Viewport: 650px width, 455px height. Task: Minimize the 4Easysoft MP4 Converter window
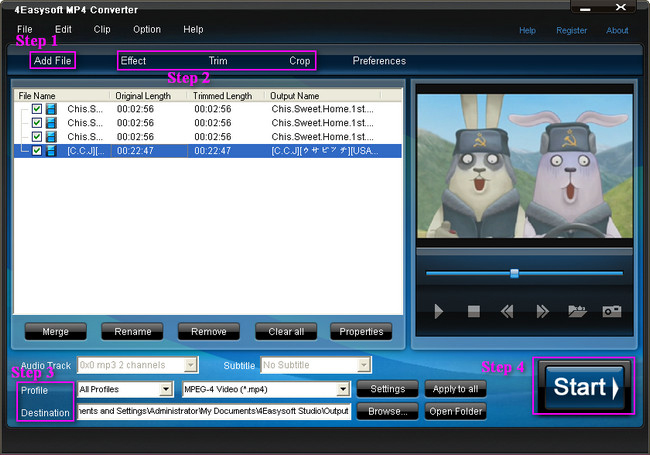pos(585,8)
